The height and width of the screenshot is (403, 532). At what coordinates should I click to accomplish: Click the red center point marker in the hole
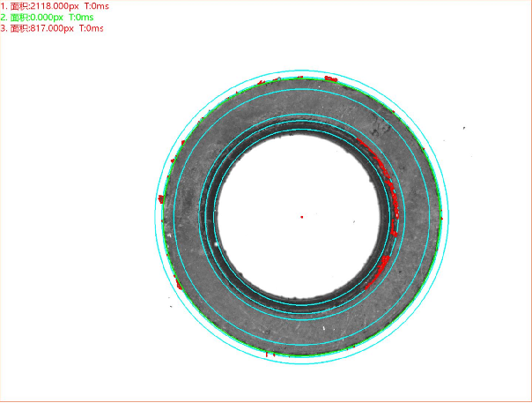[301, 217]
